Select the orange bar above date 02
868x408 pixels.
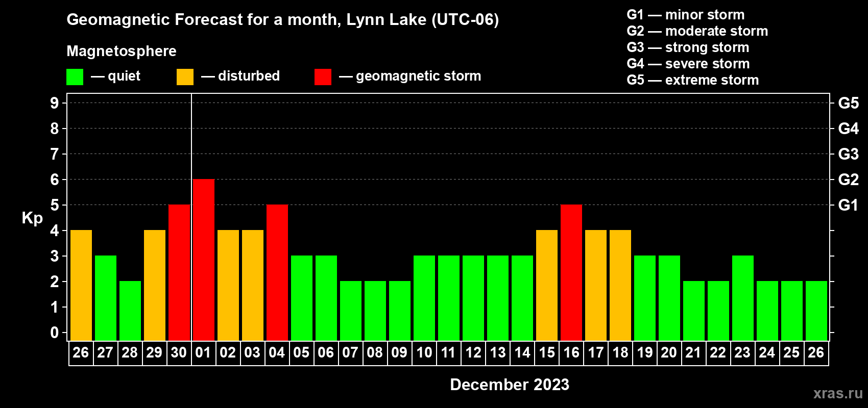point(228,286)
